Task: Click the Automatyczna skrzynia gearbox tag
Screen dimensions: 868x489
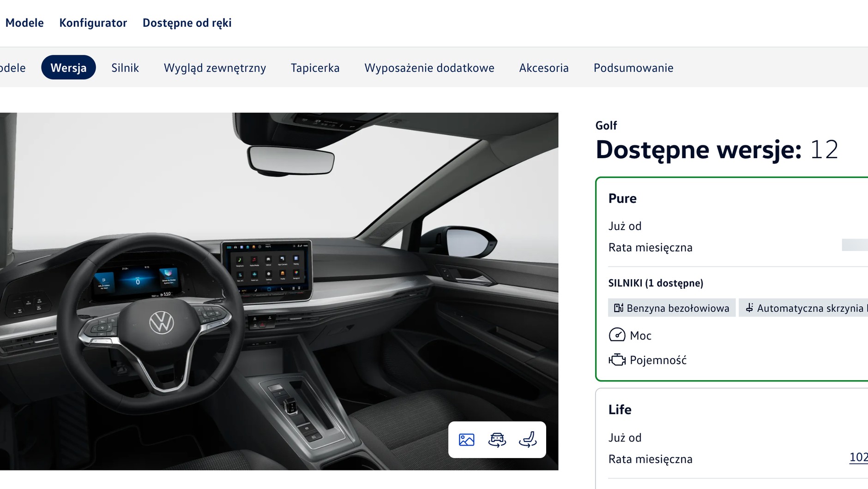Action: pos(803,308)
